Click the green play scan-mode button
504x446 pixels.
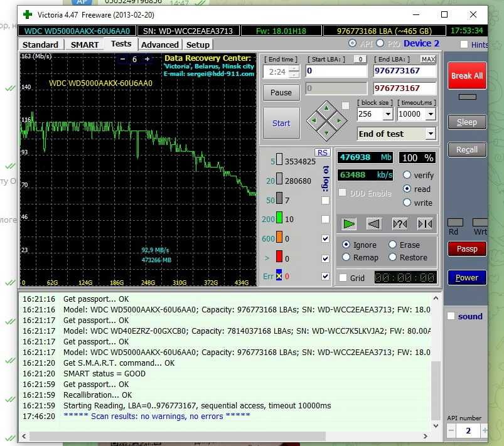[x=349, y=224]
